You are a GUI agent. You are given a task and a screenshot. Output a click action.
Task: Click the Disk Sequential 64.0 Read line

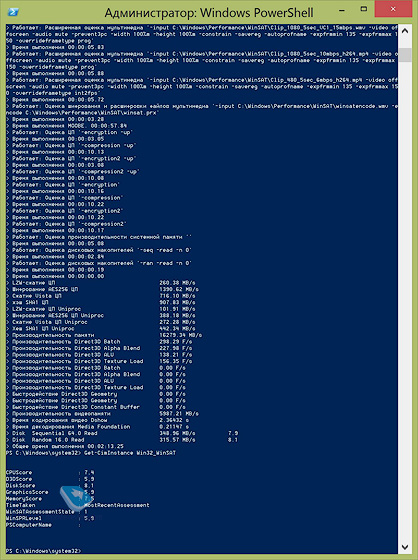[x=122, y=433]
